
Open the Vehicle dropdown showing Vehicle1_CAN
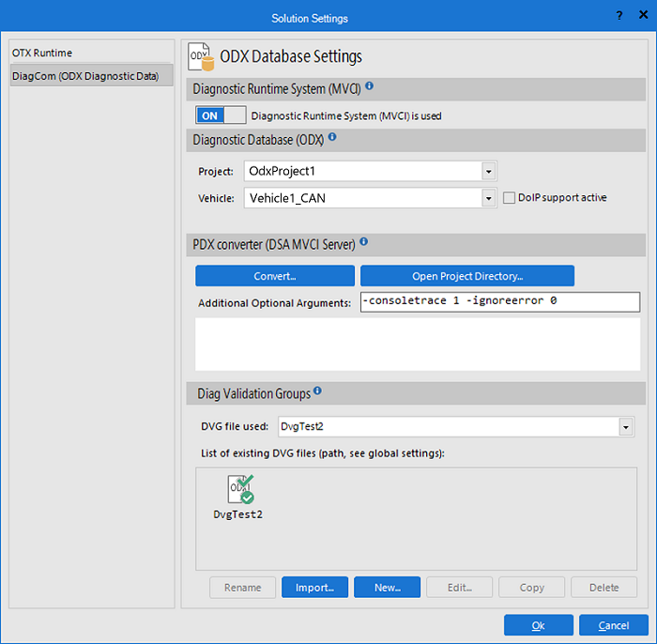click(x=488, y=198)
